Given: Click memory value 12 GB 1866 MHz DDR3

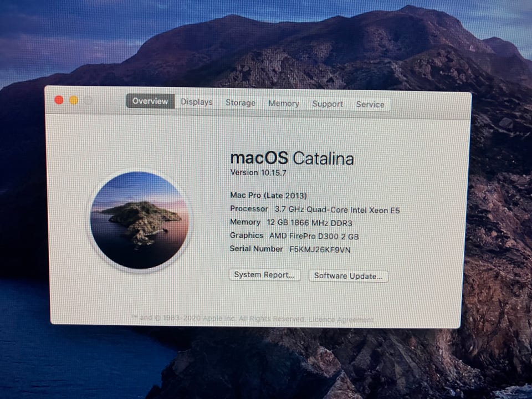Looking at the screenshot, I should tap(309, 223).
